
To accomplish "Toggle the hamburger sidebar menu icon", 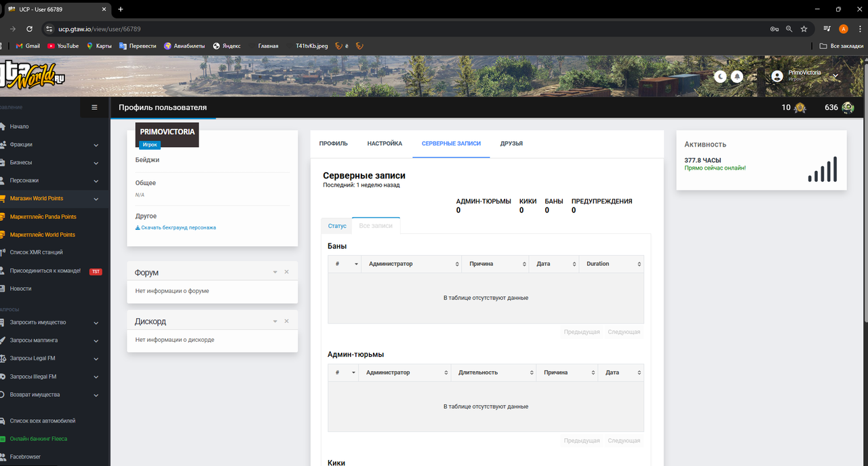I will point(94,107).
